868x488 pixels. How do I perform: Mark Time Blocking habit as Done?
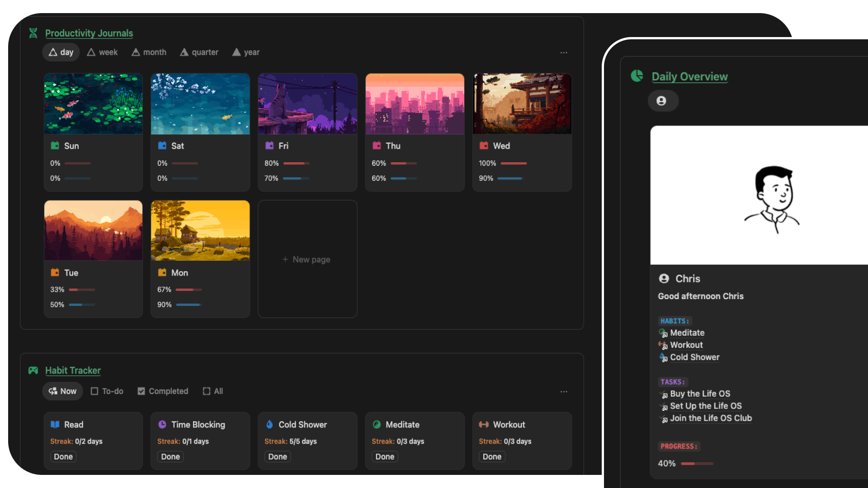click(170, 457)
